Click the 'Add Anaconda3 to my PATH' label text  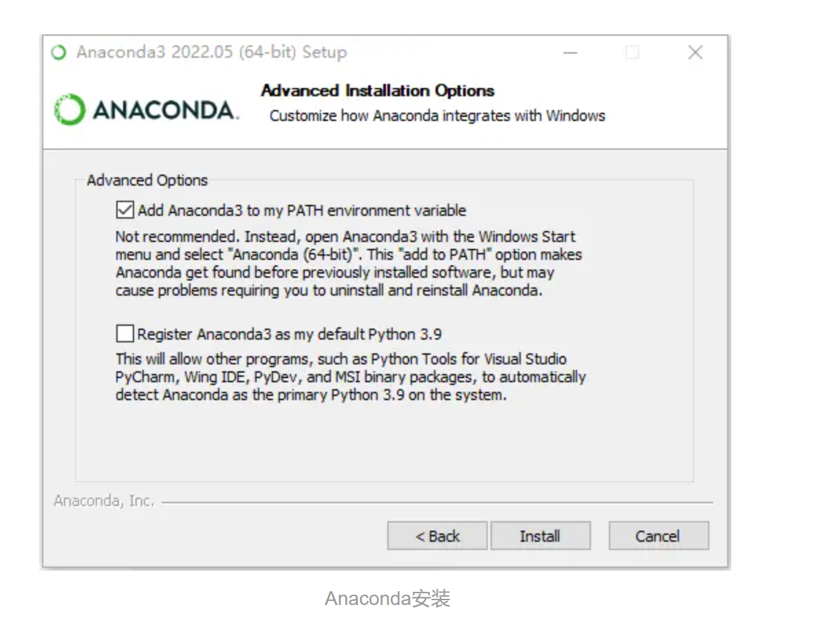[x=302, y=210]
